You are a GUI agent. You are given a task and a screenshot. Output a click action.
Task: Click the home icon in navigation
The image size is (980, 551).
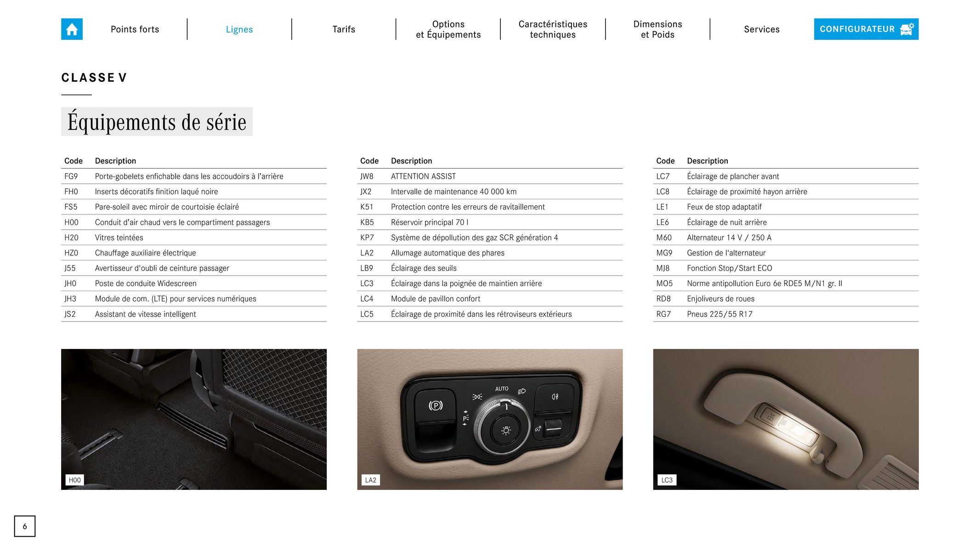point(73,28)
